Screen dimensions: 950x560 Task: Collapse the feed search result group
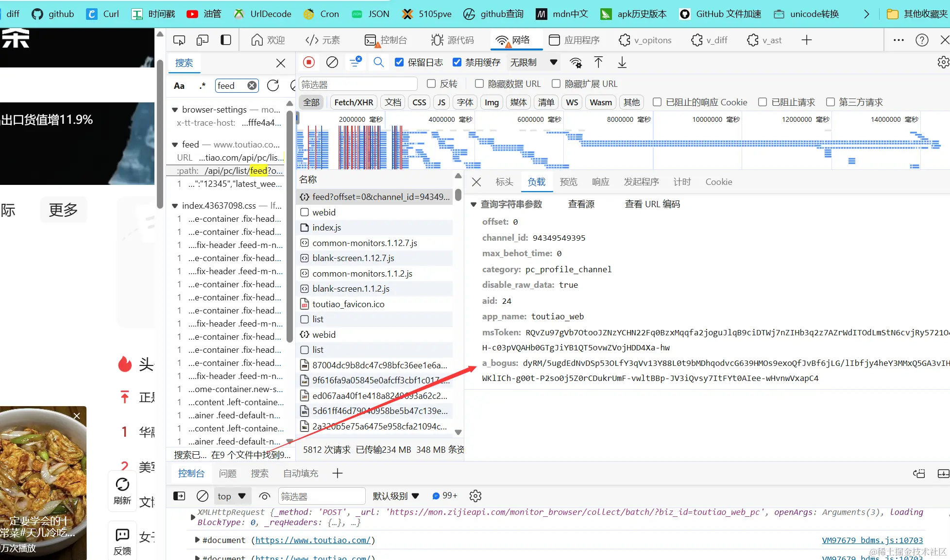click(175, 145)
